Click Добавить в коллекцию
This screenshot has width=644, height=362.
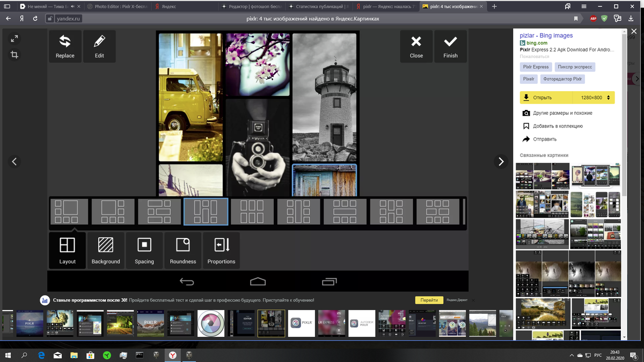pyautogui.click(x=552, y=126)
